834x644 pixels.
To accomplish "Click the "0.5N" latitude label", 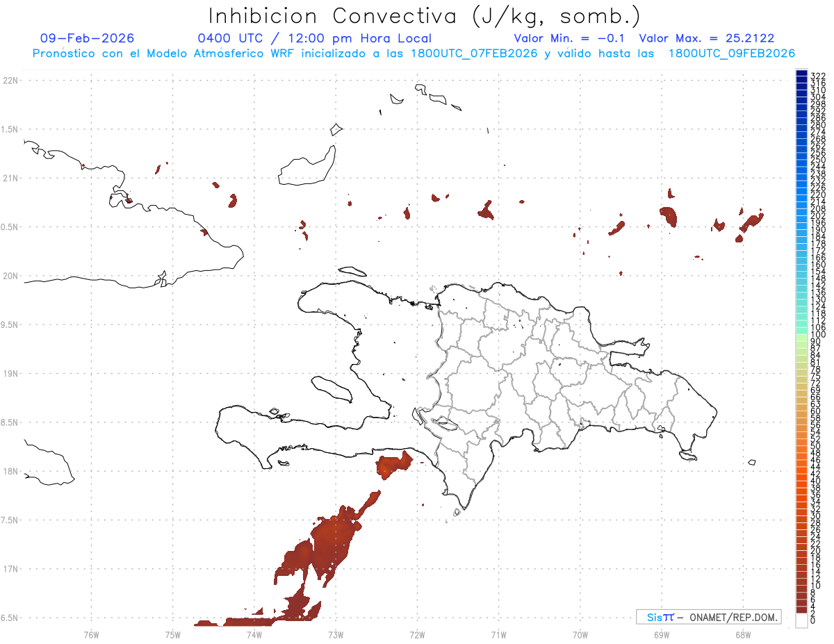I will point(10,227).
